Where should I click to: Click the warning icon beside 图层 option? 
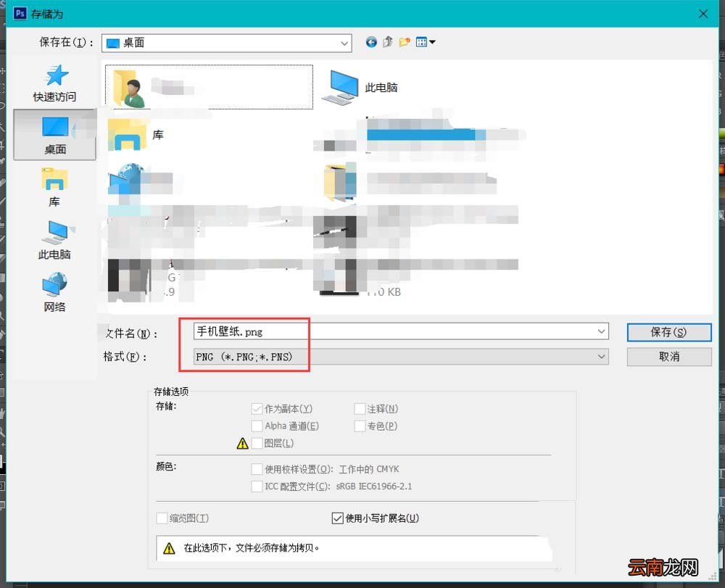[x=243, y=443]
